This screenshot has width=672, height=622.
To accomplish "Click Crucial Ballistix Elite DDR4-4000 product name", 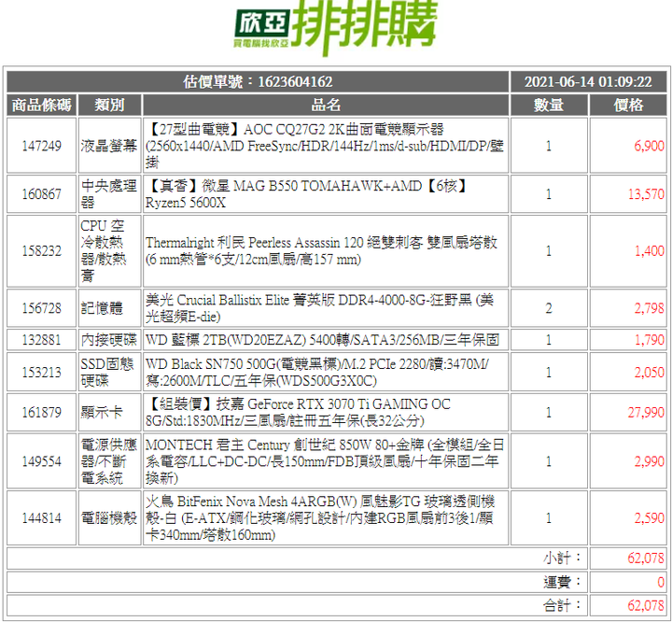I will pyautogui.click(x=319, y=308).
